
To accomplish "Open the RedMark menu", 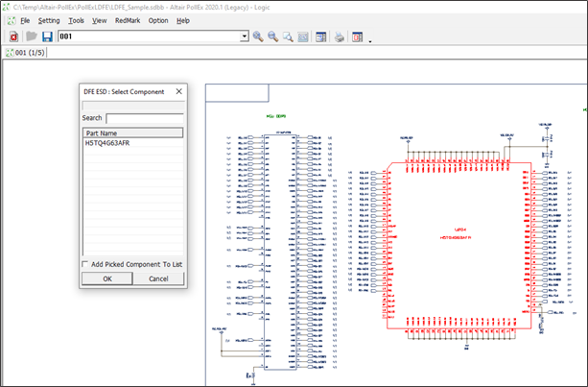I will [x=127, y=20].
